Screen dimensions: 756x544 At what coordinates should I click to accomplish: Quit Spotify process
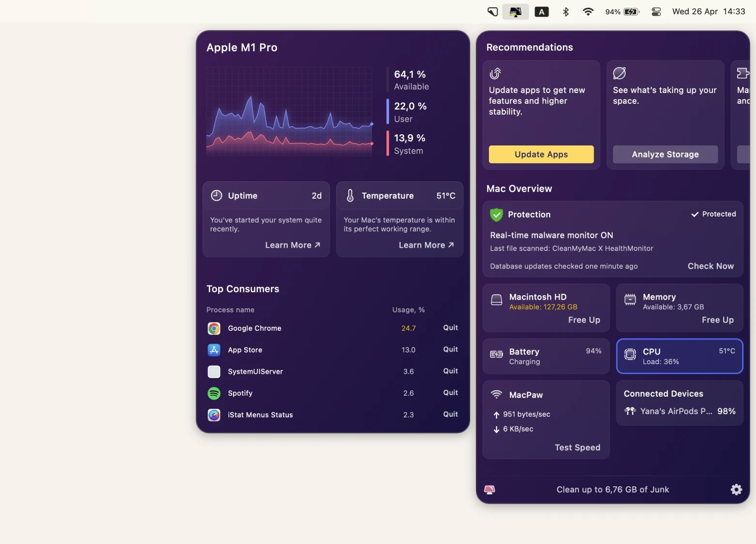click(x=450, y=393)
